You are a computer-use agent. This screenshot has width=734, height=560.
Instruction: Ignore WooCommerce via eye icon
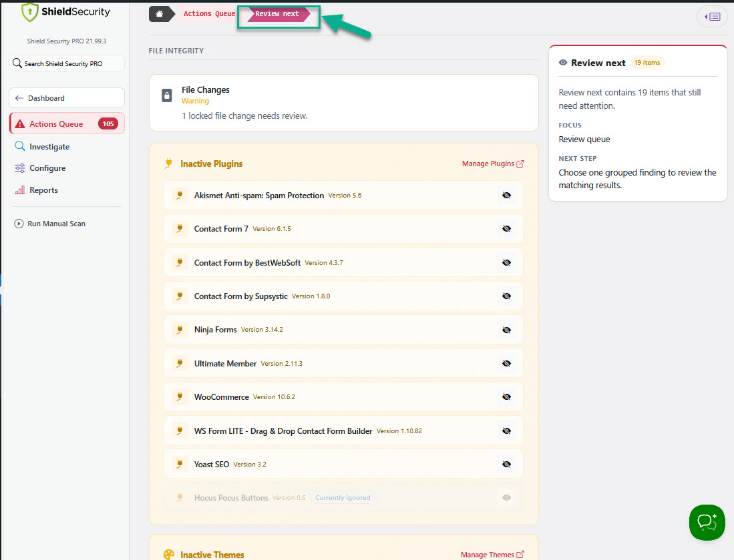point(506,396)
